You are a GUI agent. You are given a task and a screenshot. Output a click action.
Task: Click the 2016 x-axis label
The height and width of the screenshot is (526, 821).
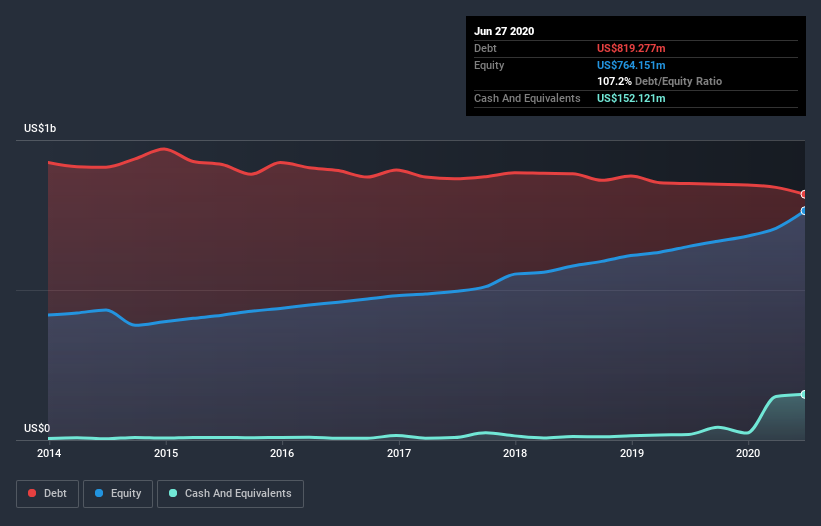(282, 453)
